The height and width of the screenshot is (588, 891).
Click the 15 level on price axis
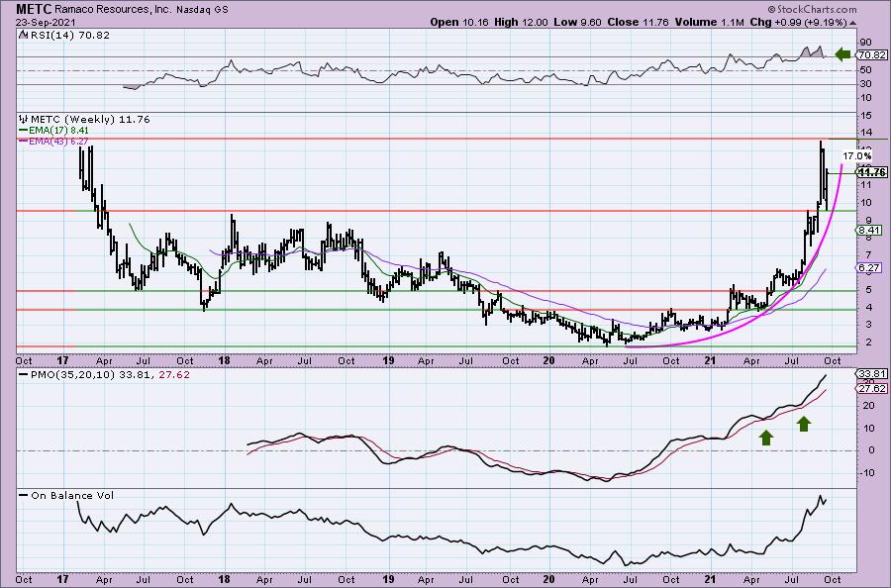(865, 116)
